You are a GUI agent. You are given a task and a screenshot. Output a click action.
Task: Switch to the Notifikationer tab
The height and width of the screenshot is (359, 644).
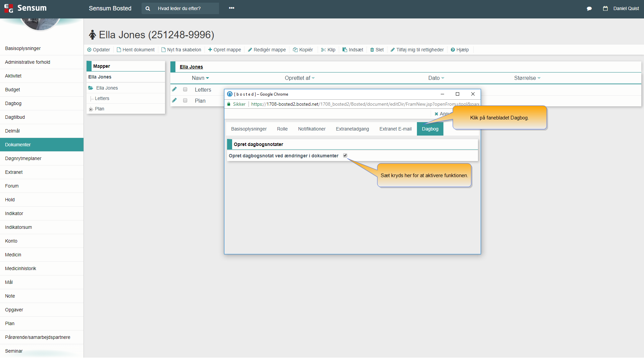coord(312,129)
